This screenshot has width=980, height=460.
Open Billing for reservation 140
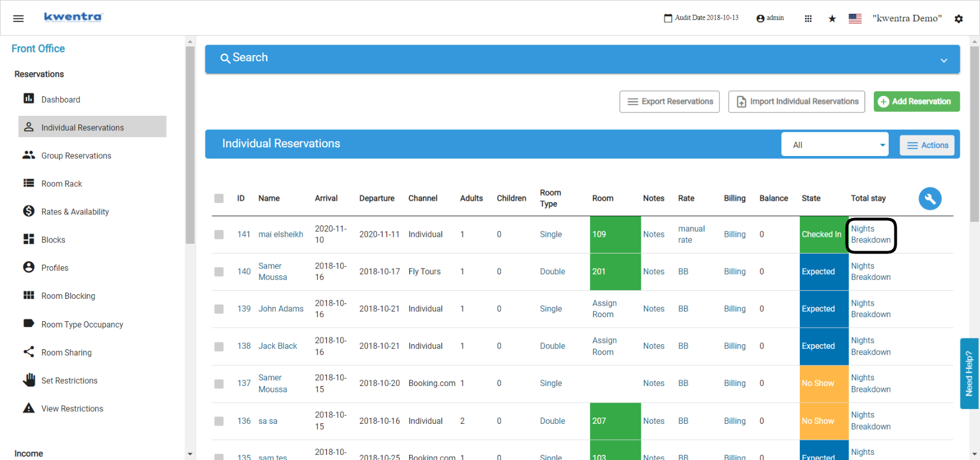pyautogui.click(x=735, y=271)
